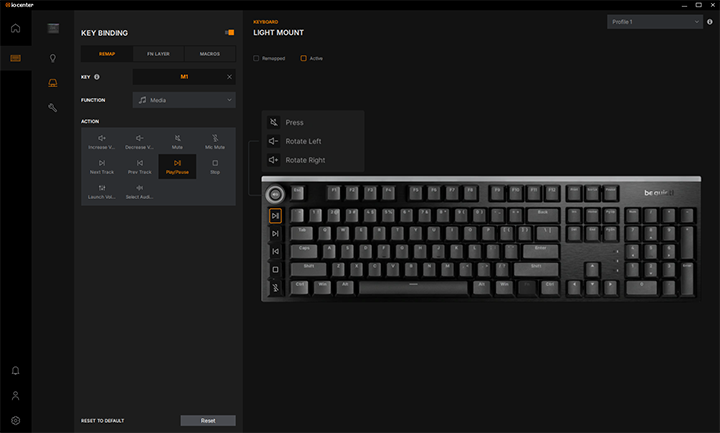Image resolution: width=720 pixels, height=433 pixels.
Task: Open the user account icon
Action: [x=15, y=395]
